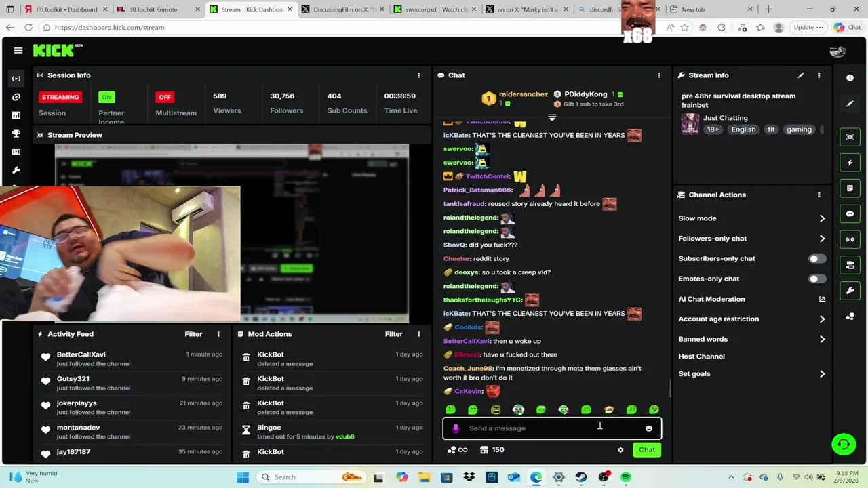
Task: Open the Kick hamburger menu
Action: (18, 50)
